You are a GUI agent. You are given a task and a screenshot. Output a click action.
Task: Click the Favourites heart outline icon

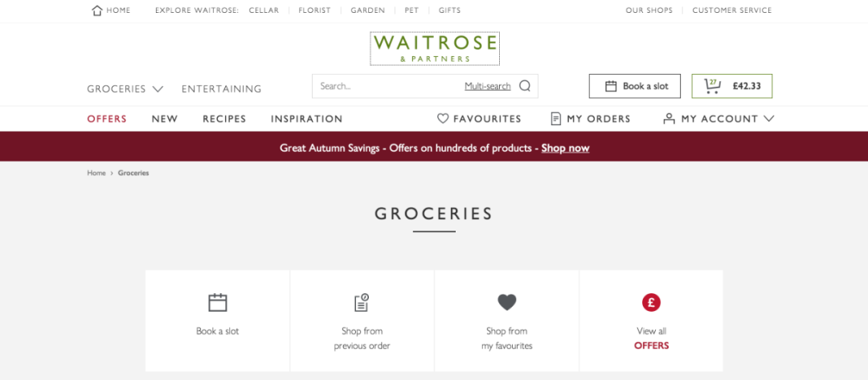click(x=442, y=118)
